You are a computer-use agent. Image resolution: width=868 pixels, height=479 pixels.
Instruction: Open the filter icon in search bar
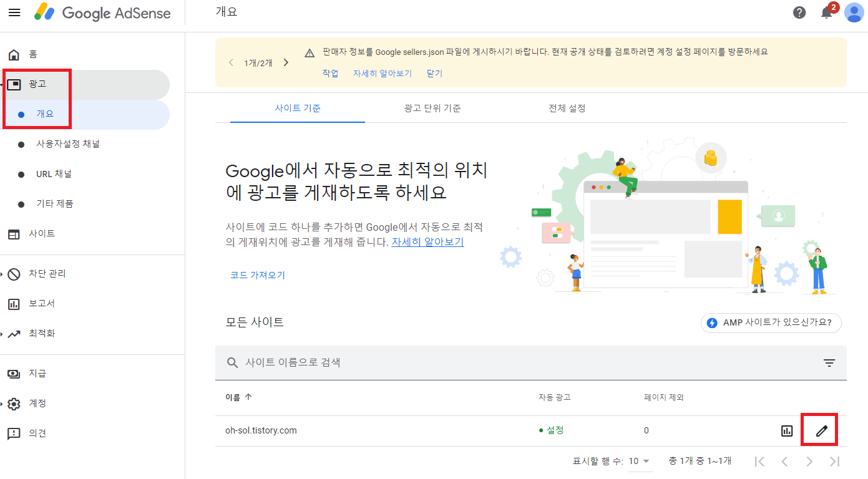[829, 363]
